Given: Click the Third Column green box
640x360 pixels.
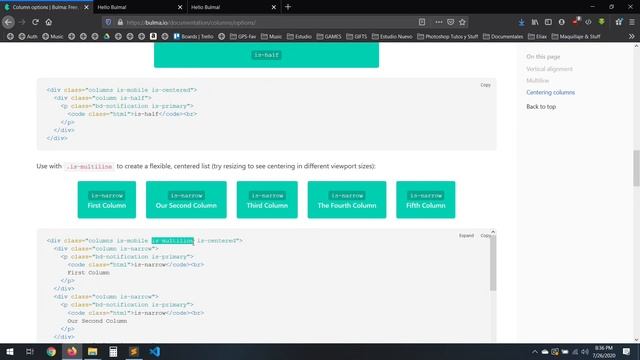Looking at the screenshot, I should [267, 200].
